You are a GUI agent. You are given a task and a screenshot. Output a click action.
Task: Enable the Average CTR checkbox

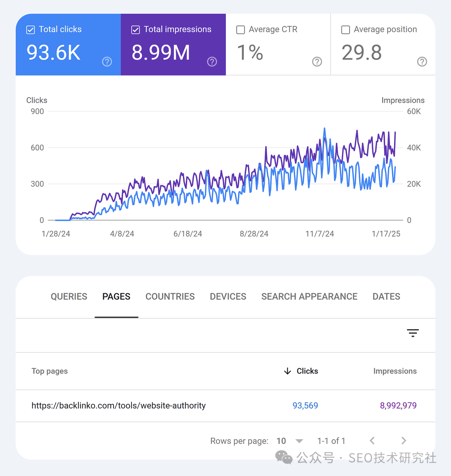click(x=241, y=30)
